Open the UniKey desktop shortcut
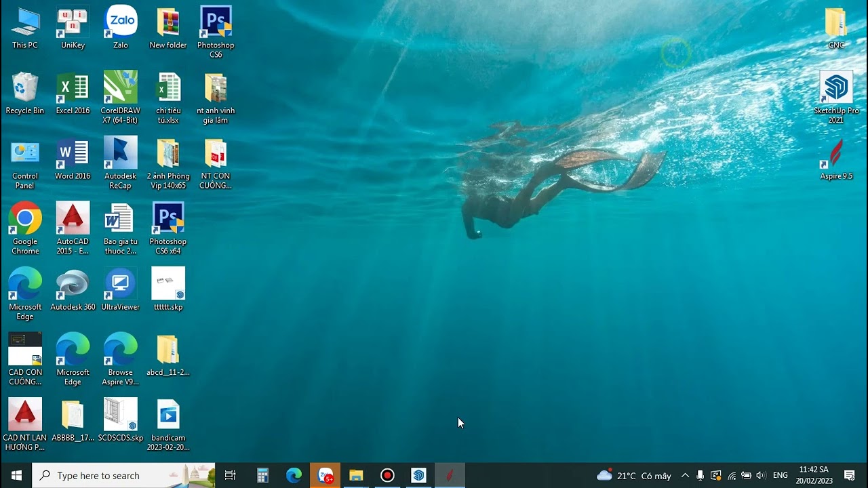 click(73, 28)
